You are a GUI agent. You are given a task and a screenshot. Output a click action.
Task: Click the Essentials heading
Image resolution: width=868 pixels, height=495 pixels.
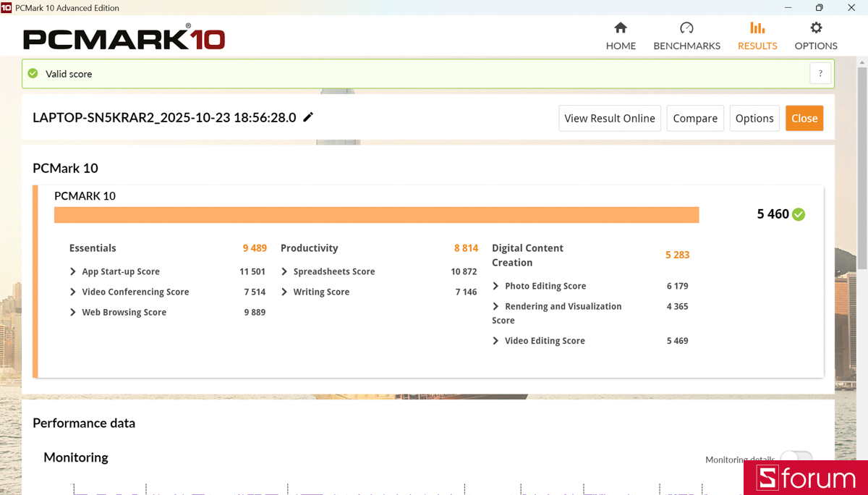coord(93,247)
